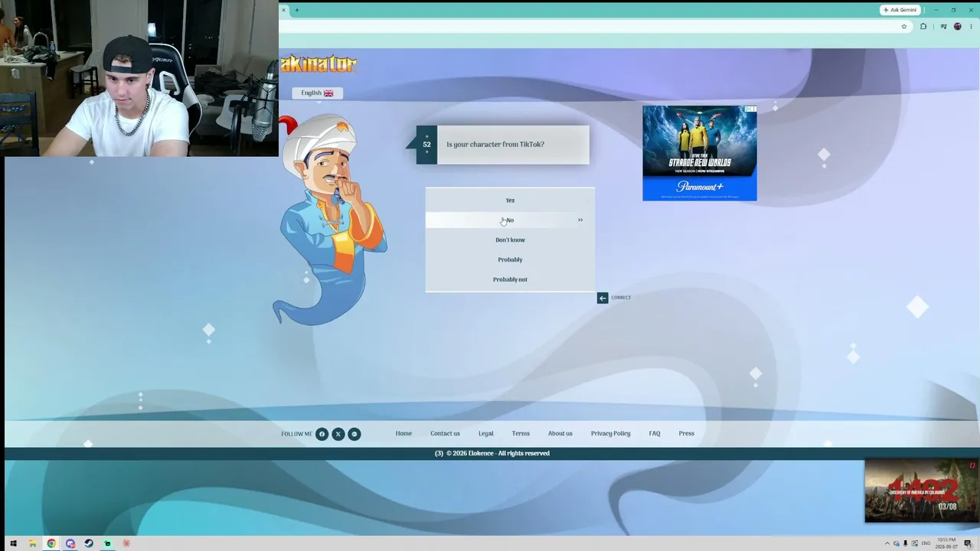This screenshot has height=551, width=980.
Task: Open the purple chat app on taskbar
Action: (x=70, y=543)
